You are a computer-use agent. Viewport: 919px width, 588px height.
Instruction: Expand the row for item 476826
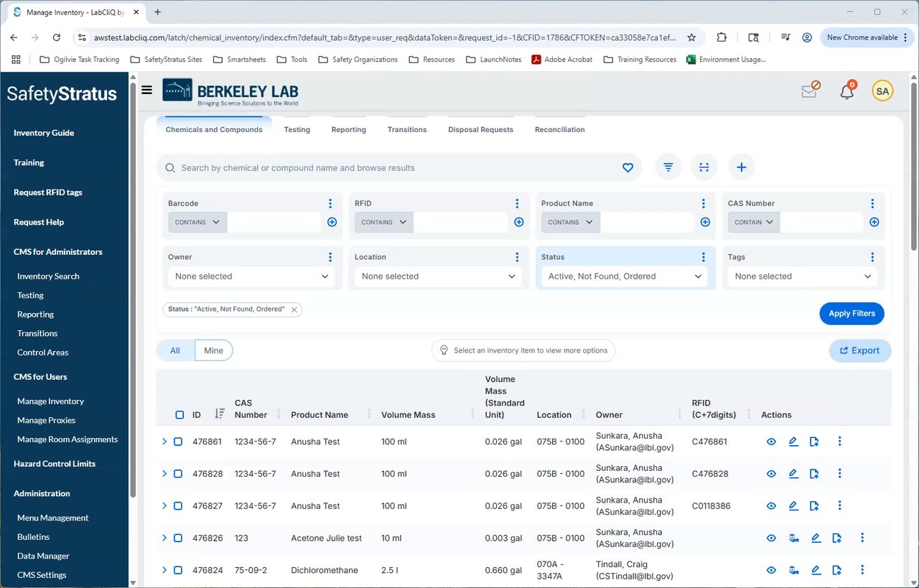pyautogui.click(x=164, y=538)
